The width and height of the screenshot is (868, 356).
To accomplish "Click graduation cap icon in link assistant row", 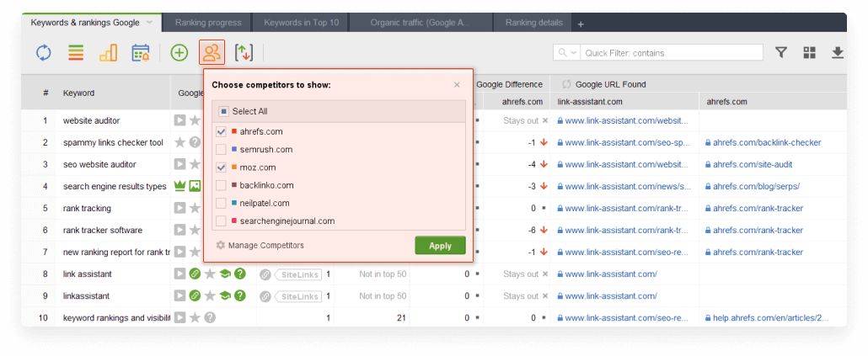I will (225, 274).
